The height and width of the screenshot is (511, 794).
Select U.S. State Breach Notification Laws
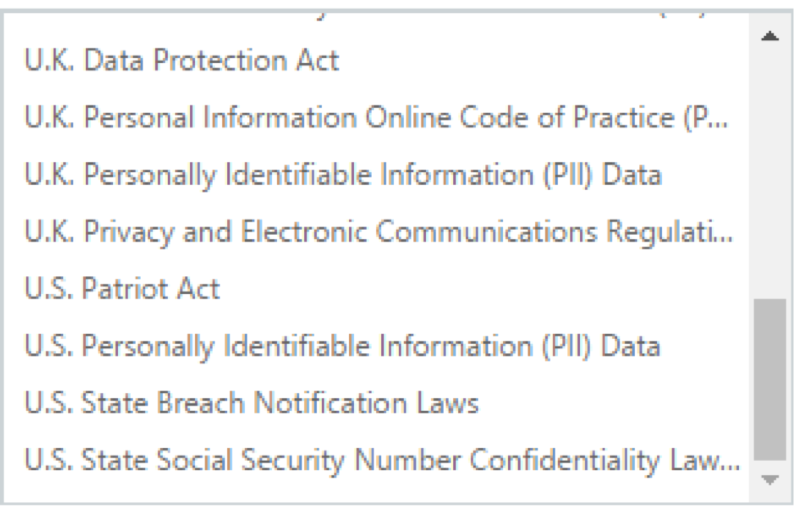[x=250, y=404]
